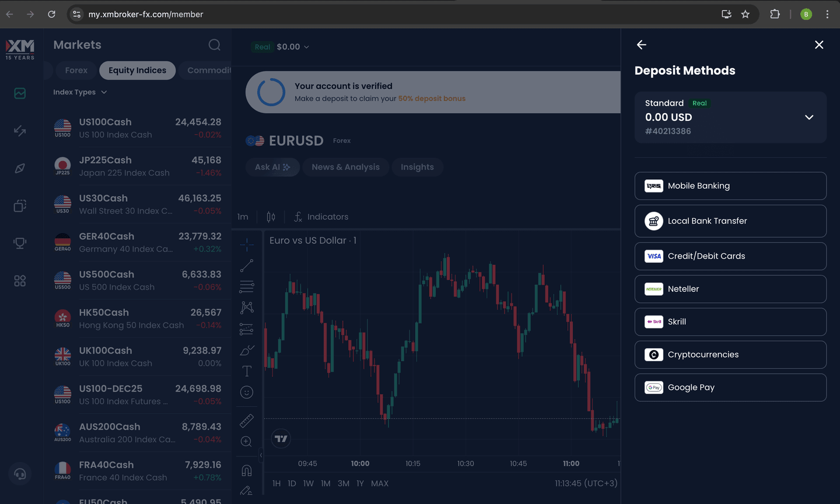Choose Local Bank Transfer deposit method
This screenshot has height=504, width=840.
click(x=730, y=221)
